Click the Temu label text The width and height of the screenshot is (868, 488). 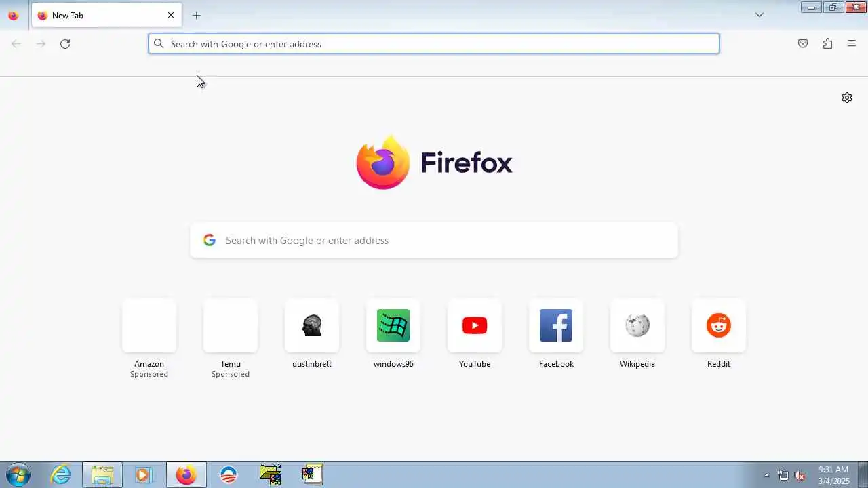click(x=231, y=364)
